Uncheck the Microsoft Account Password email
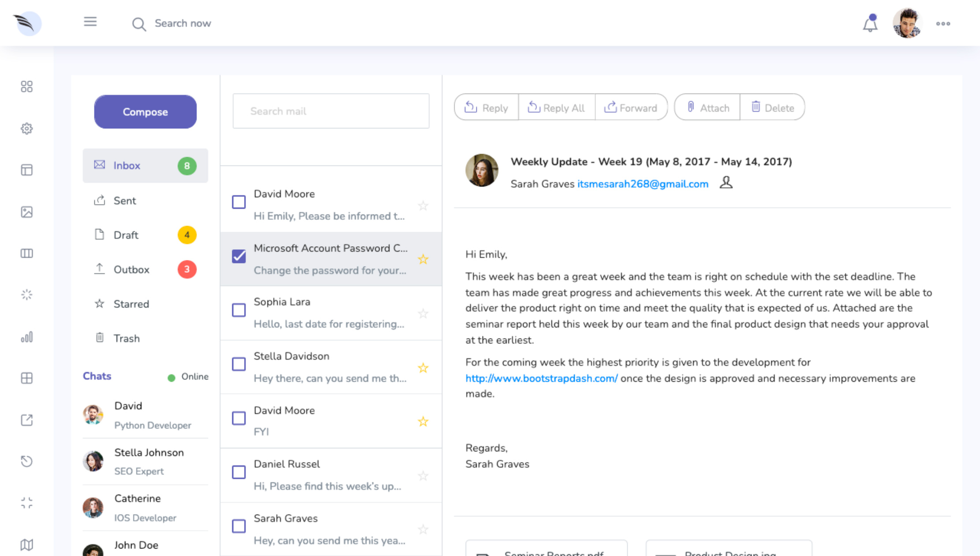The height and width of the screenshot is (556, 980). (x=239, y=256)
